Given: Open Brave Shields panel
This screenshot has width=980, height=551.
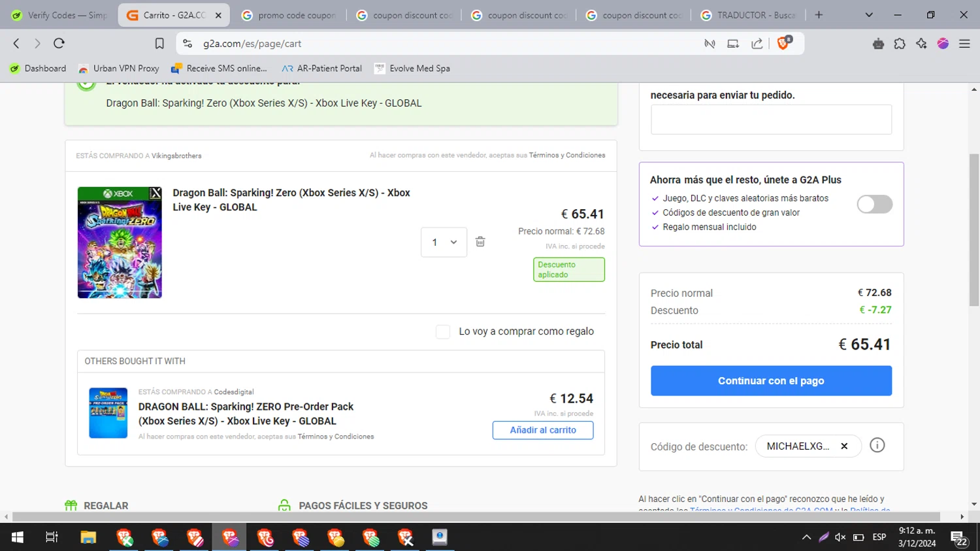Looking at the screenshot, I should 784,43.
